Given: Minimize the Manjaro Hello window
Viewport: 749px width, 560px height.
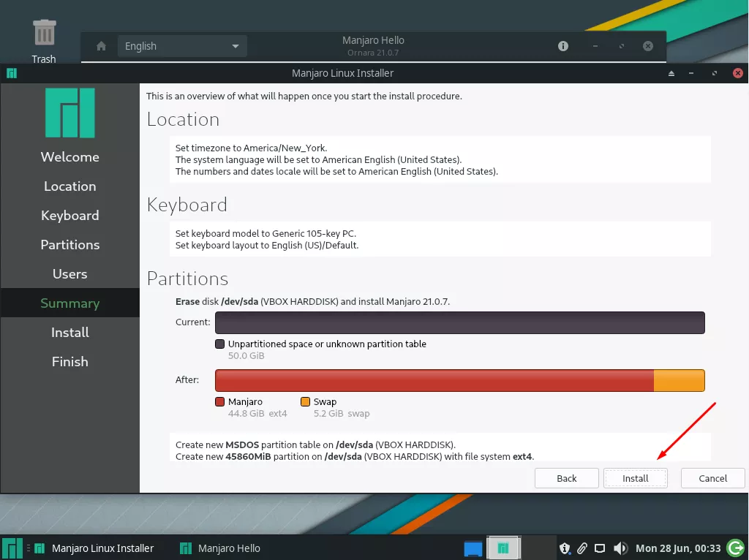Looking at the screenshot, I should coord(595,46).
